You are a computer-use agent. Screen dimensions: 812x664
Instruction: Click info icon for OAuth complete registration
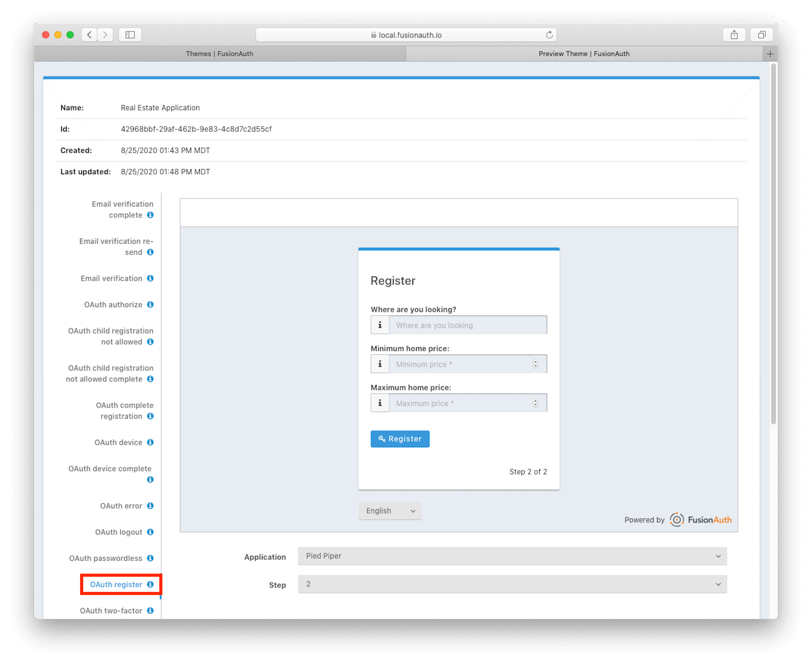[x=150, y=416]
